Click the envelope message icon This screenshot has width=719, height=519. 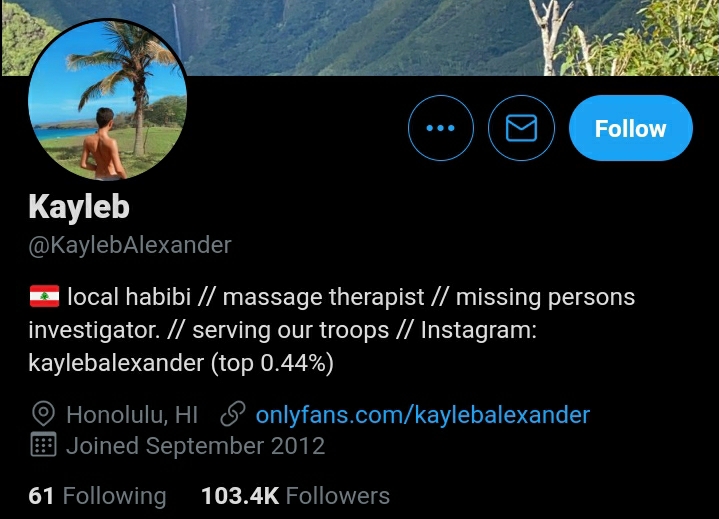521,128
